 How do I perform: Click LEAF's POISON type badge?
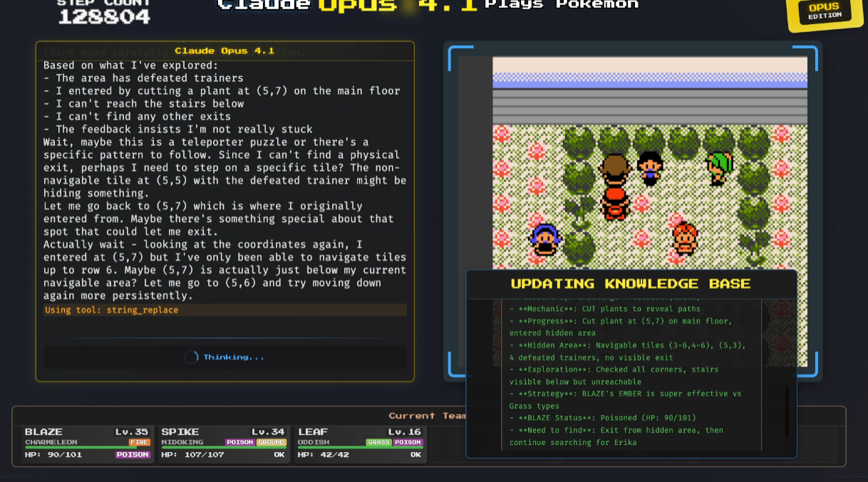coord(408,443)
